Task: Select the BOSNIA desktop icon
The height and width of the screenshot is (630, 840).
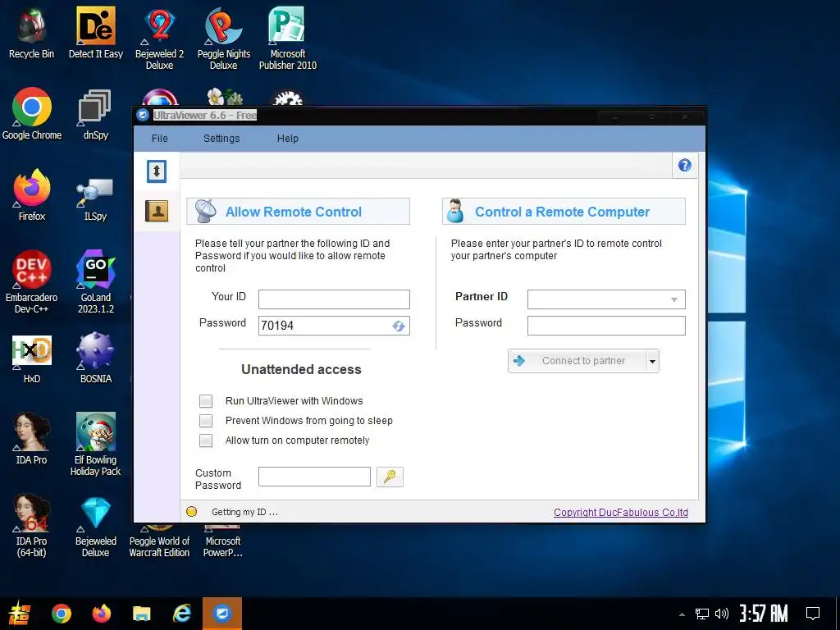Action: click(96, 358)
